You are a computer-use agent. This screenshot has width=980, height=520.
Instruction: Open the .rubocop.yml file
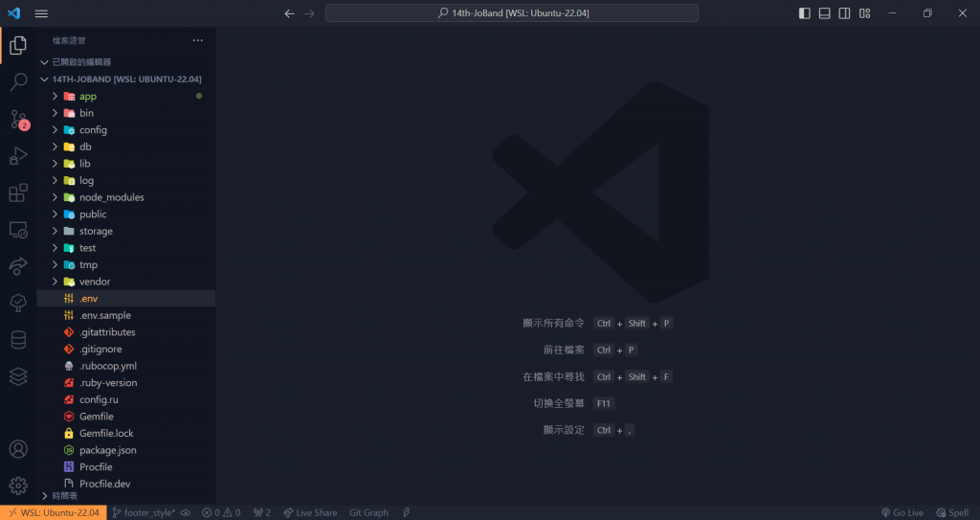coord(126,366)
